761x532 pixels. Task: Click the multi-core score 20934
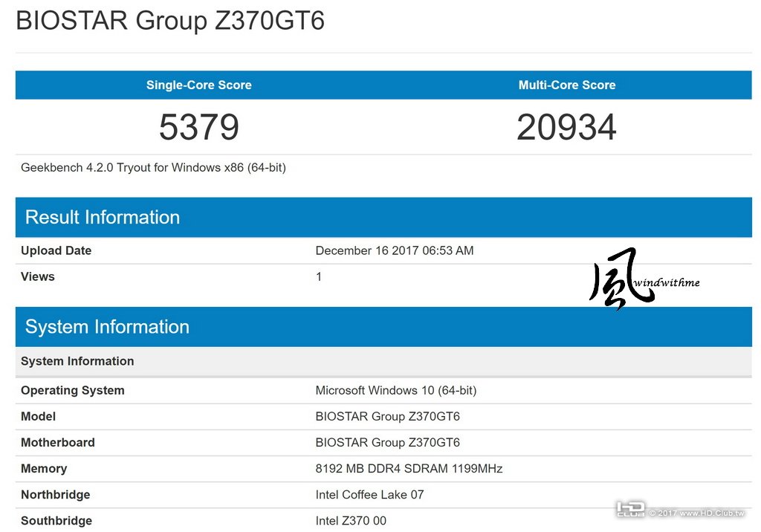[x=566, y=127]
